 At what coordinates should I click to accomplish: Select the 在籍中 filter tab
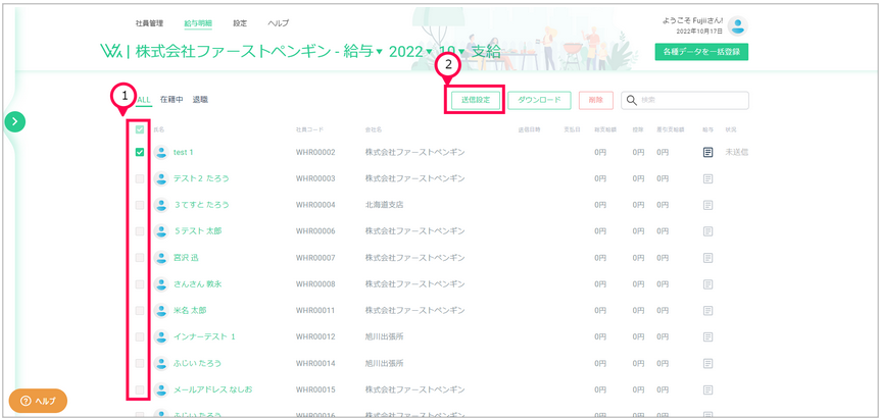tap(172, 100)
